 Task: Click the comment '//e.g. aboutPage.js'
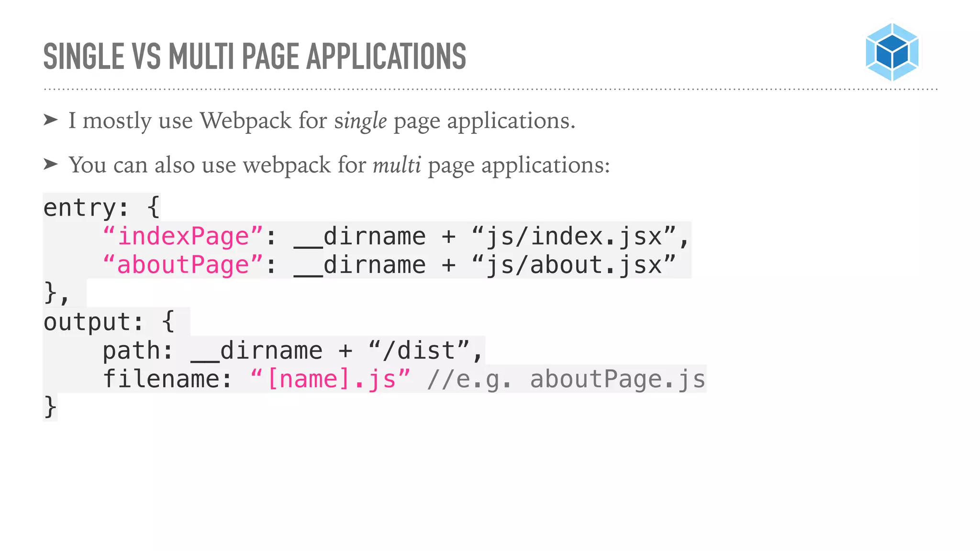(x=566, y=379)
